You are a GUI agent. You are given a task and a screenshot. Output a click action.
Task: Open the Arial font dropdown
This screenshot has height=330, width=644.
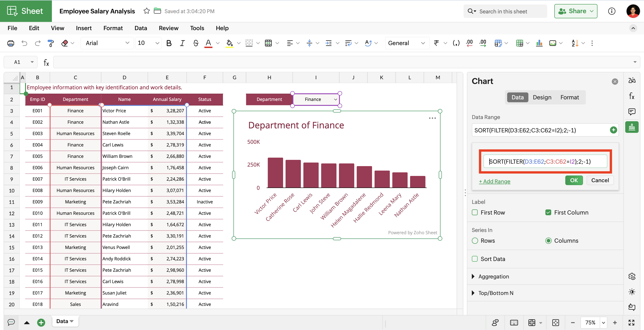[108, 43]
